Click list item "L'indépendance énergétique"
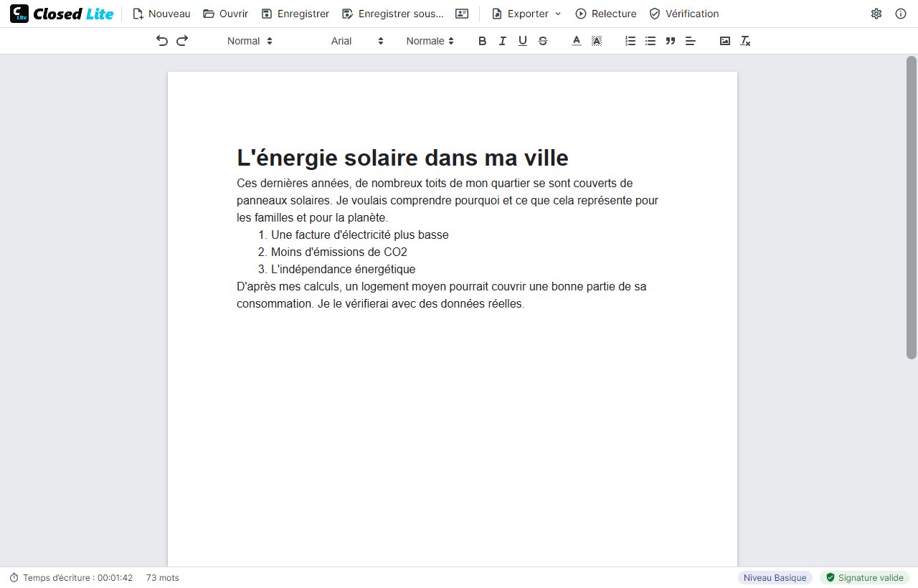Viewport: 918px width, 588px height. click(344, 269)
